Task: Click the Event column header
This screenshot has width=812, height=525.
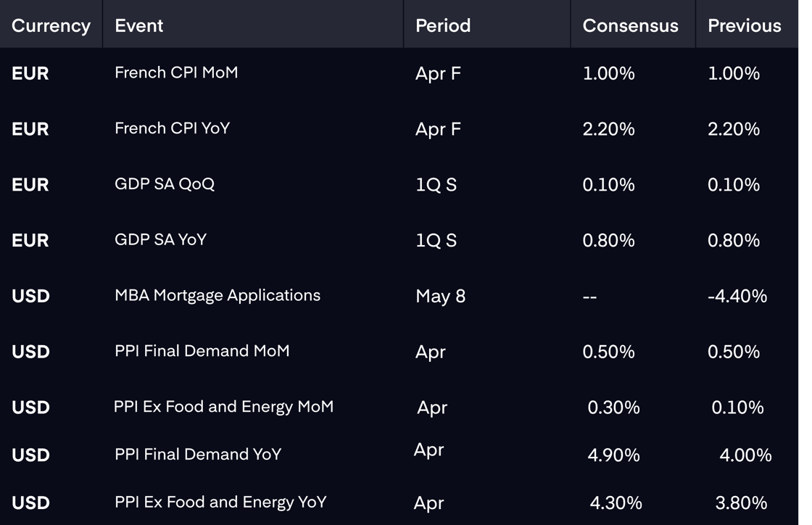Action: coord(138,25)
